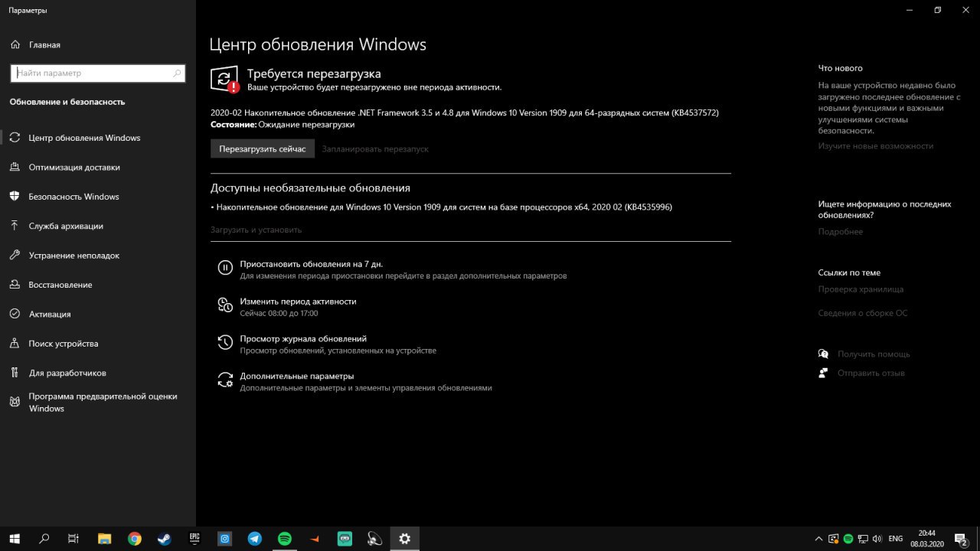Open the clock showing 20:44 08.03.2020
Screen dimensions: 980x551
point(927,539)
